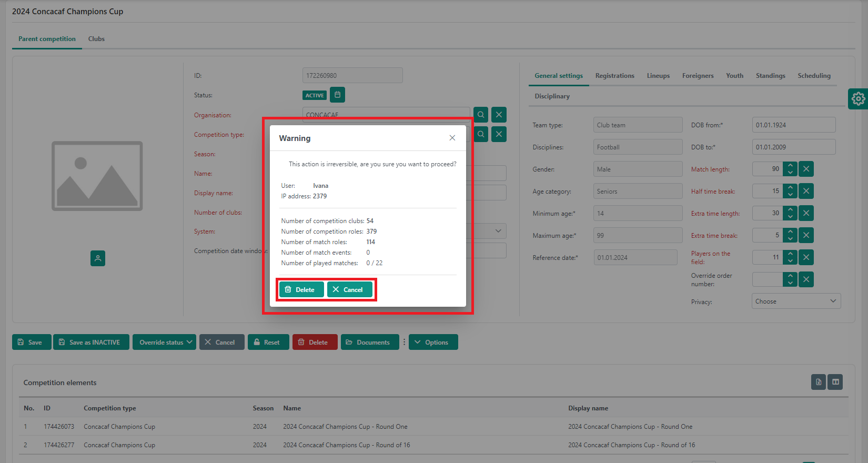Viewport: 868px width, 463px height.
Task: Clear the Match length value
Action: (806, 169)
